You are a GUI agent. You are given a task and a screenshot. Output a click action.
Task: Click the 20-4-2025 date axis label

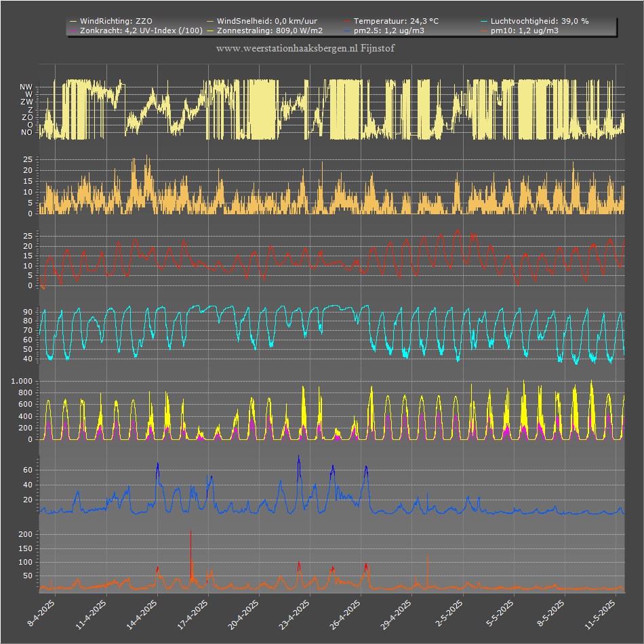pos(244,615)
